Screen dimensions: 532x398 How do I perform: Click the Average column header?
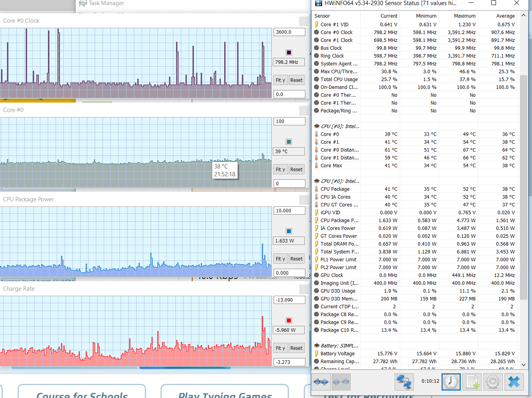505,16
